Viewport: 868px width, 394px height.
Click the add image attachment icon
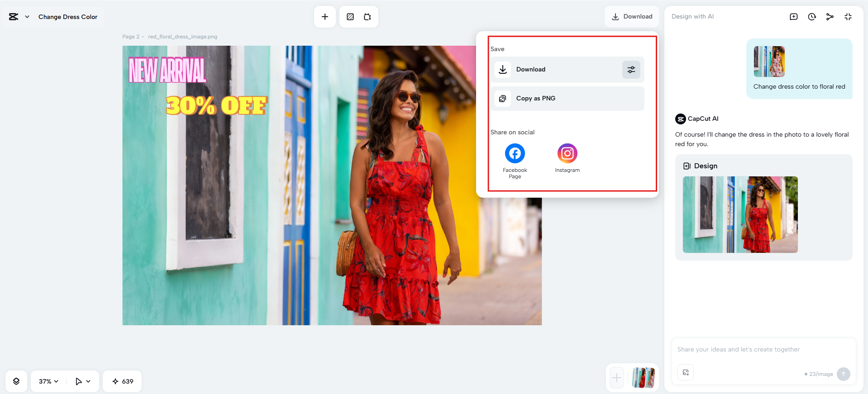686,372
